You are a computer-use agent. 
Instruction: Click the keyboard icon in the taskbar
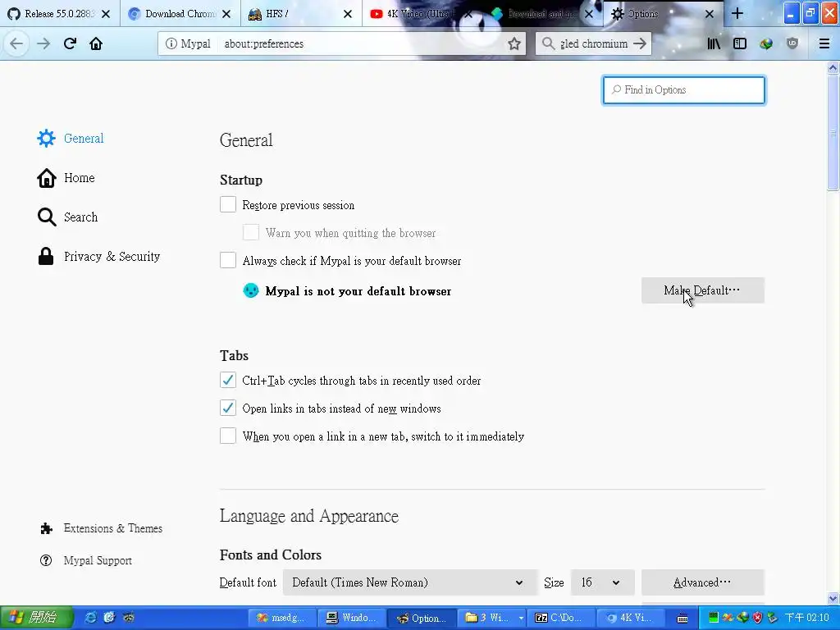[x=682, y=619]
